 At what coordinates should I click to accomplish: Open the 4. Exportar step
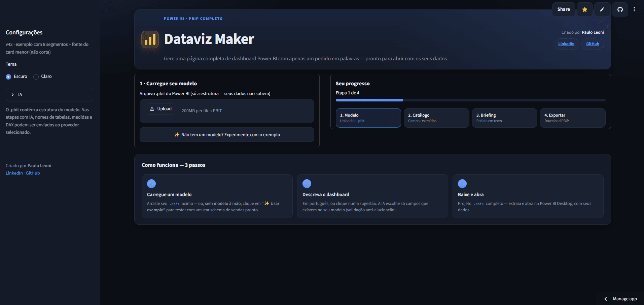tap(573, 118)
